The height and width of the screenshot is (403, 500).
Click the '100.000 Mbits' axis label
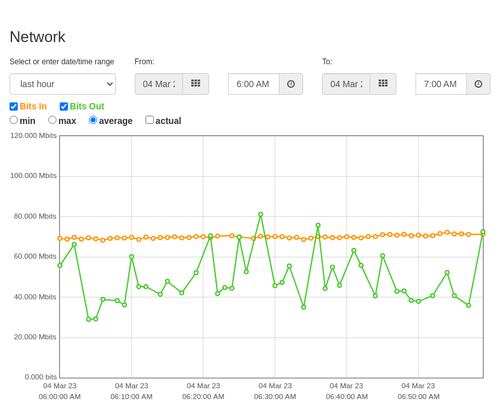(33, 176)
